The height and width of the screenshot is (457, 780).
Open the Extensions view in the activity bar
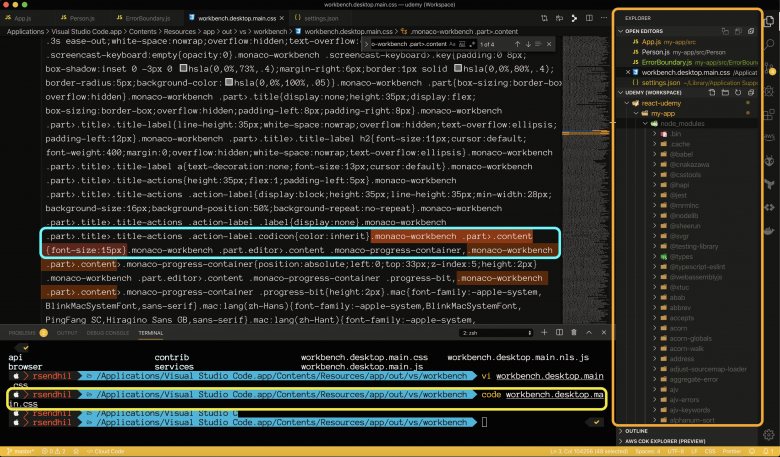(x=769, y=113)
